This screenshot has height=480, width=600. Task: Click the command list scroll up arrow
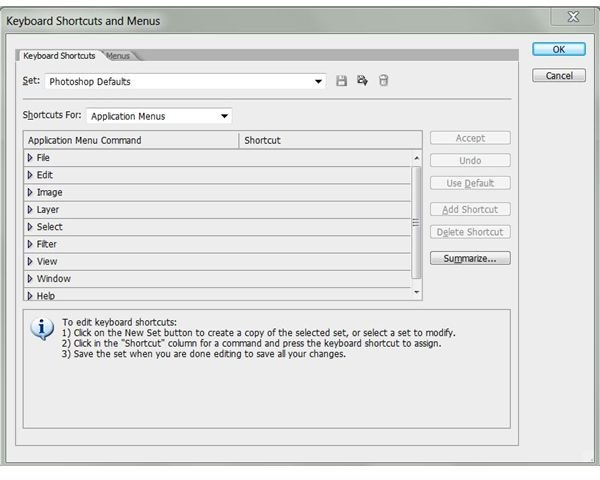click(416, 158)
